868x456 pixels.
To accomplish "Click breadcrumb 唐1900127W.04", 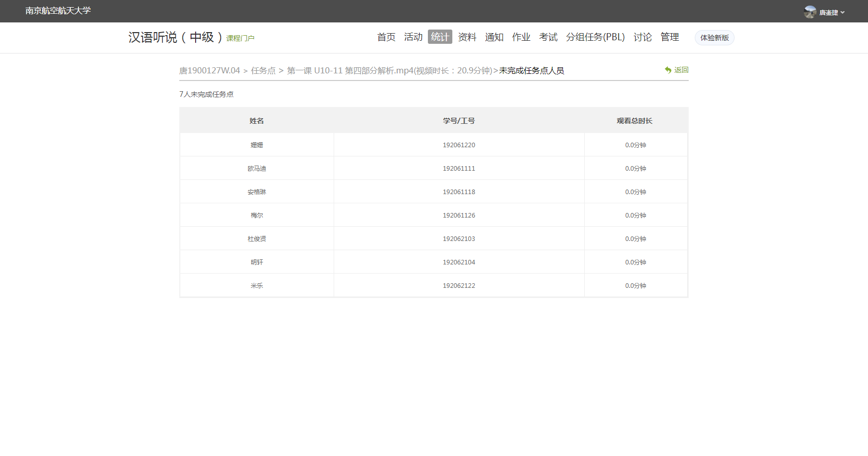I will click(209, 71).
